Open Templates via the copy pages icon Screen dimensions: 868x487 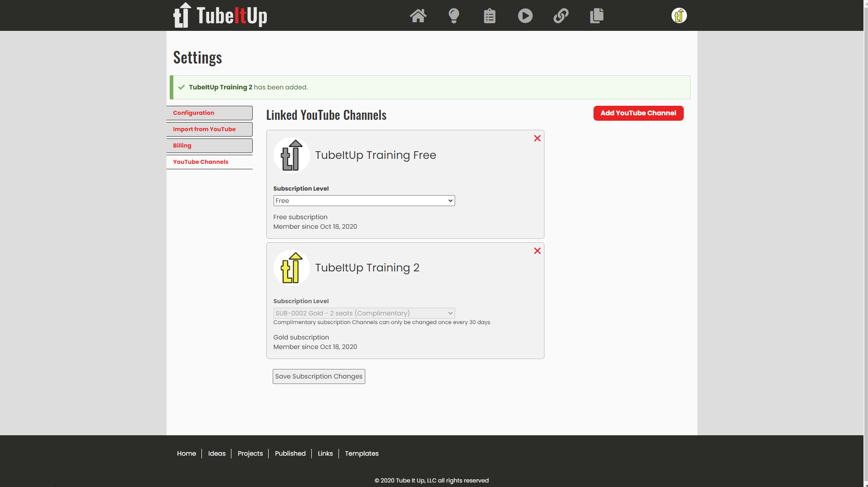597,15
